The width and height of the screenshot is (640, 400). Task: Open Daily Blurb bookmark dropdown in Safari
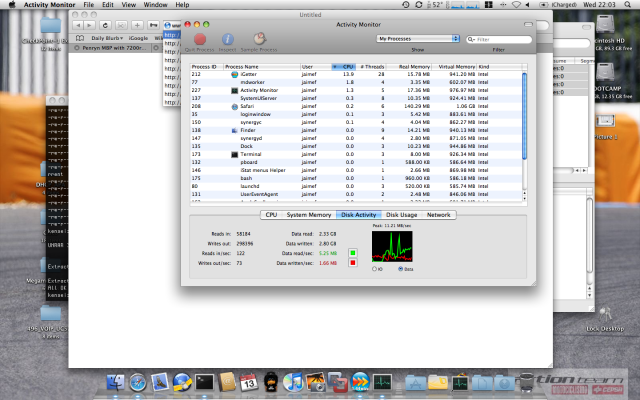tap(107, 38)
